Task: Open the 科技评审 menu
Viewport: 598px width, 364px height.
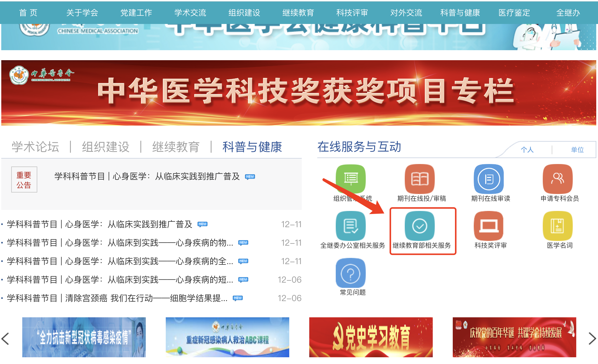Action: [x=352, y=12]
